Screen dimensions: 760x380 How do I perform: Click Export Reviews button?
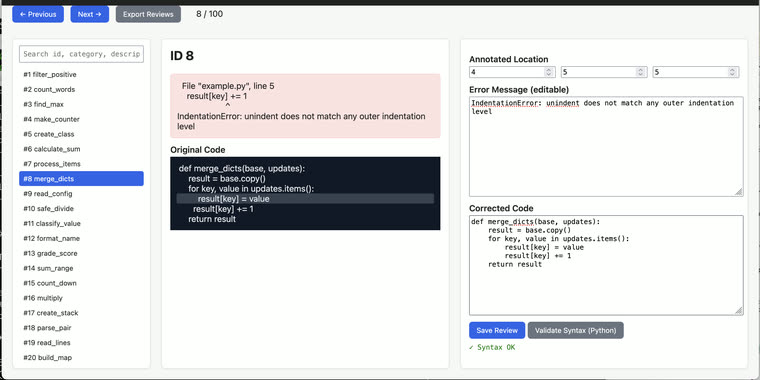pos(148,14)
